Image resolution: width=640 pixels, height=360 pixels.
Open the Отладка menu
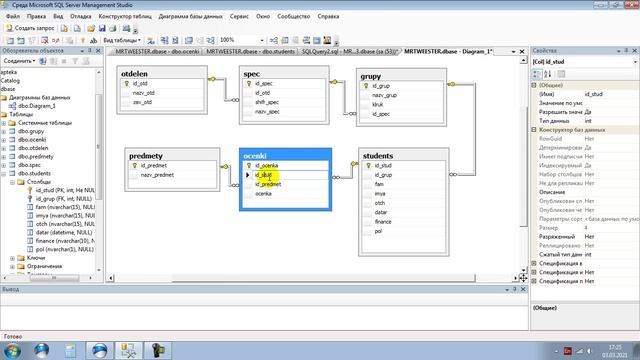click(x=80, y=16)
